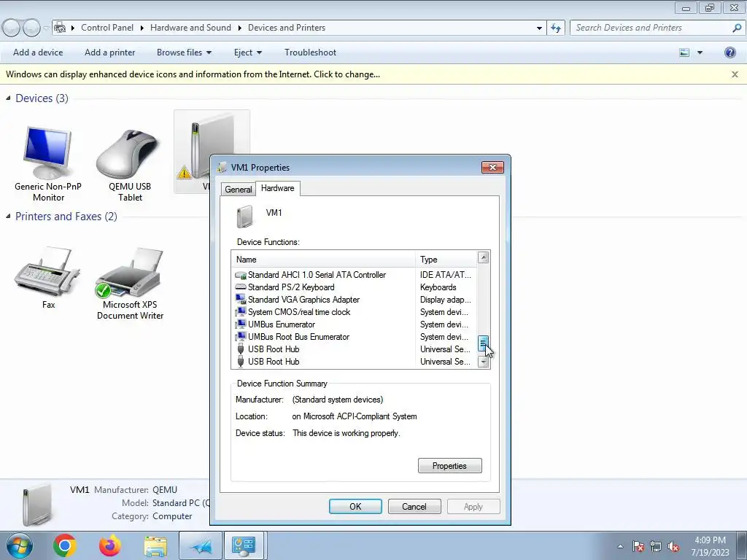
Task: Select the Microsoft XPS Document Writer icon
Action: pos(130,273)
